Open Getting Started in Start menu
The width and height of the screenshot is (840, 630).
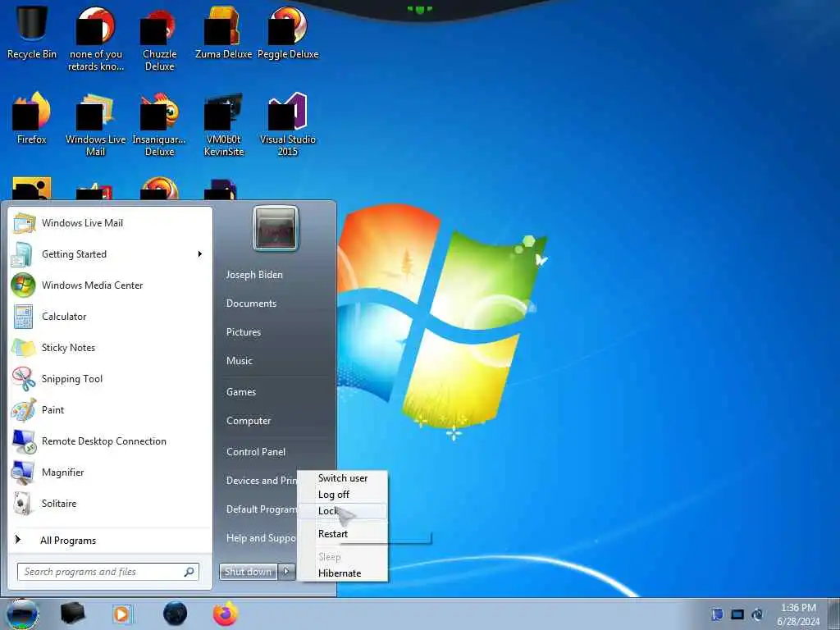point(111,254)
